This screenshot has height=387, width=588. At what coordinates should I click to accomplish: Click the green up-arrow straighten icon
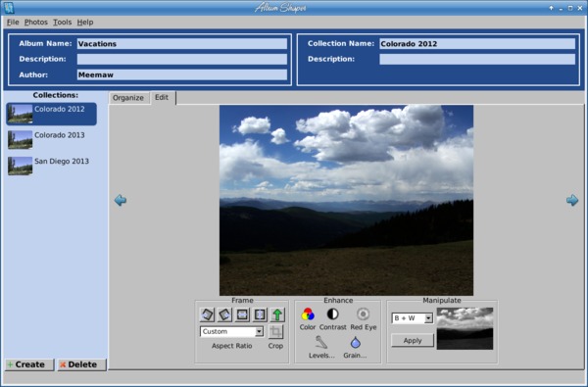point(277,314)
